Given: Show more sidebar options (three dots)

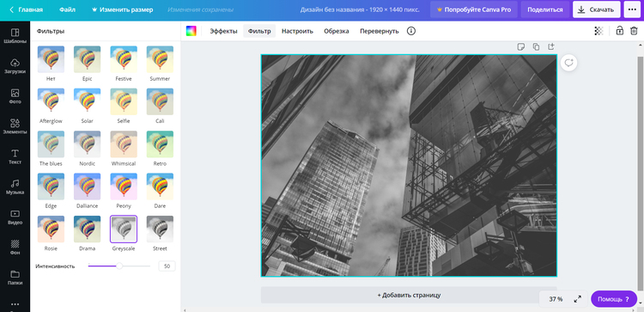Looking at the screenshot, I should point(15,304).
